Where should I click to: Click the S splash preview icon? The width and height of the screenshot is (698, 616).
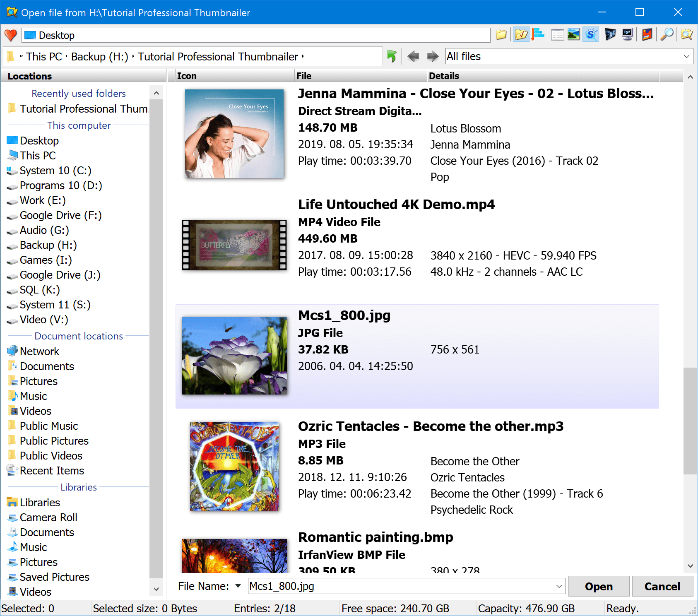pyautogui.click(x=591, y=35)
